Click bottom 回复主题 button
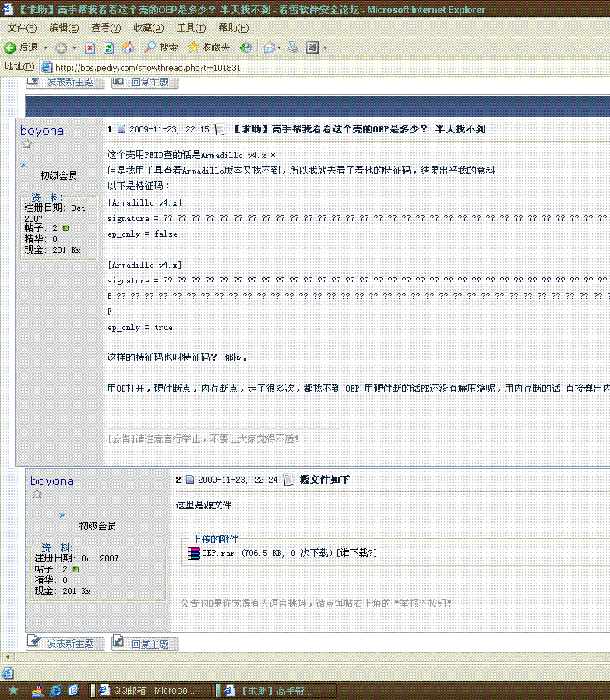The height and width of the screenshot is (700, 610). 145,643
